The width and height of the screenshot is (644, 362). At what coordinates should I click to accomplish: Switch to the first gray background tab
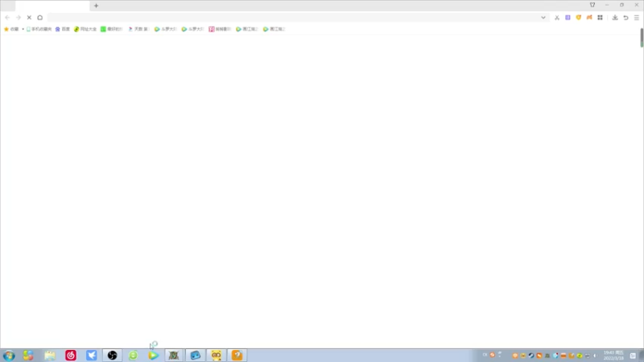point(8,6)
